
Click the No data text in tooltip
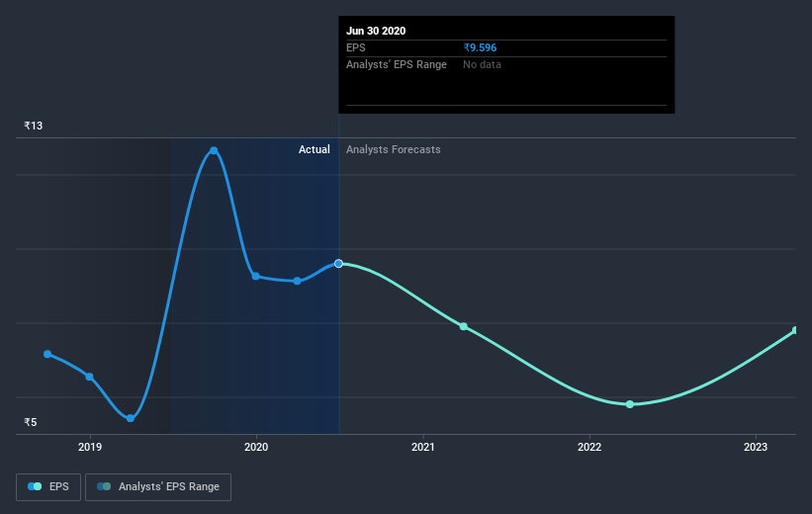pos(482,64)
